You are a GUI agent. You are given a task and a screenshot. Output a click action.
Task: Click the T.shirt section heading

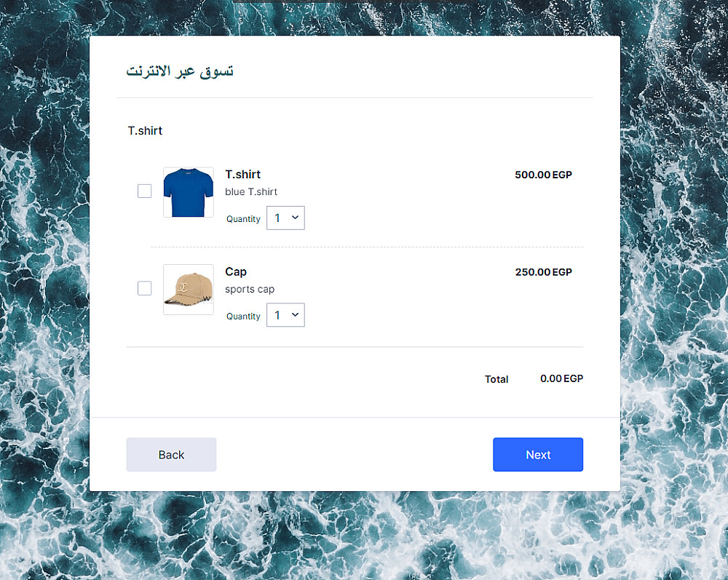coord(145,131)
